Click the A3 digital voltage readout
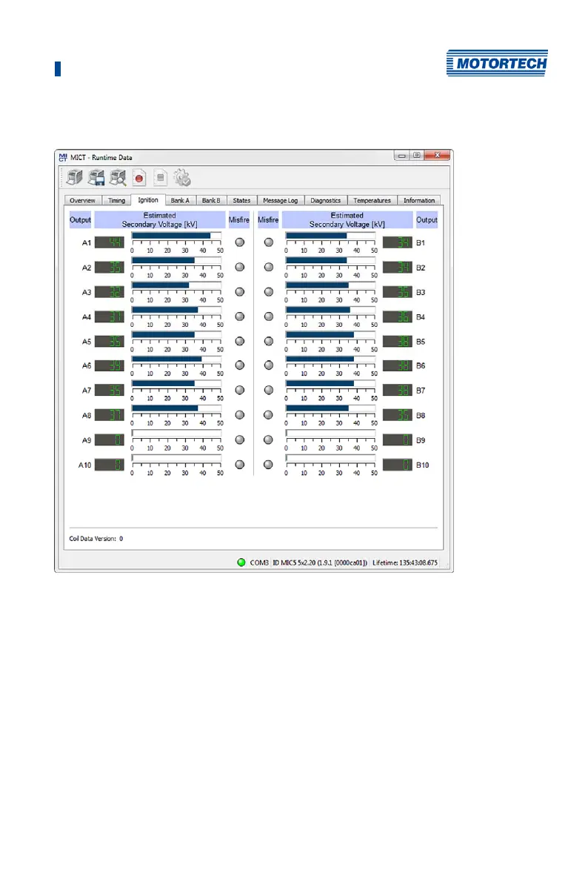This screenshot has height=882, width=588. tap(109, 292)
